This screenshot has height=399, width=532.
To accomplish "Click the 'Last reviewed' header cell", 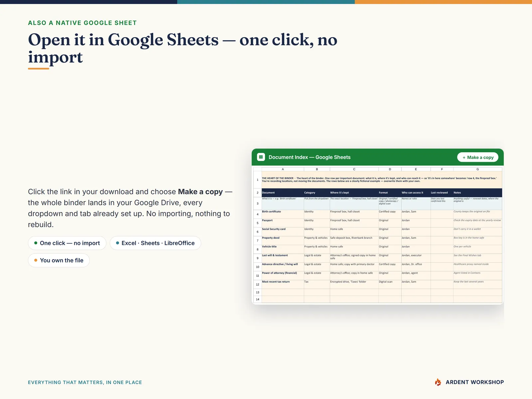I will coord(442,193).
